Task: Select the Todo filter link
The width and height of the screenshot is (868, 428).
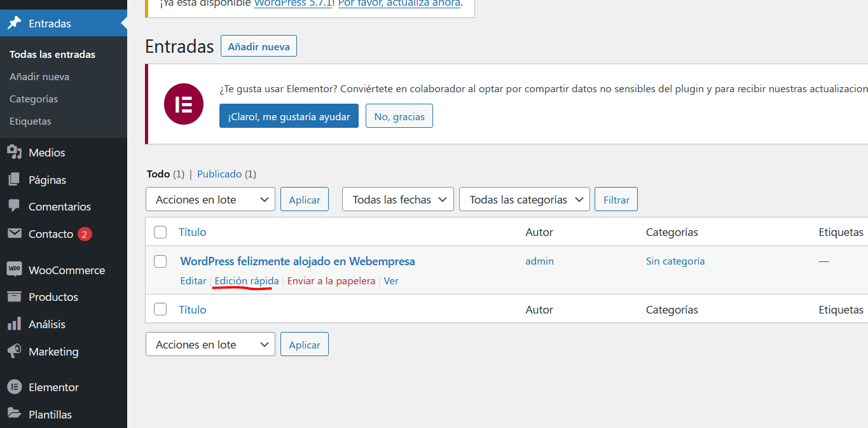Action: point(158,174)
